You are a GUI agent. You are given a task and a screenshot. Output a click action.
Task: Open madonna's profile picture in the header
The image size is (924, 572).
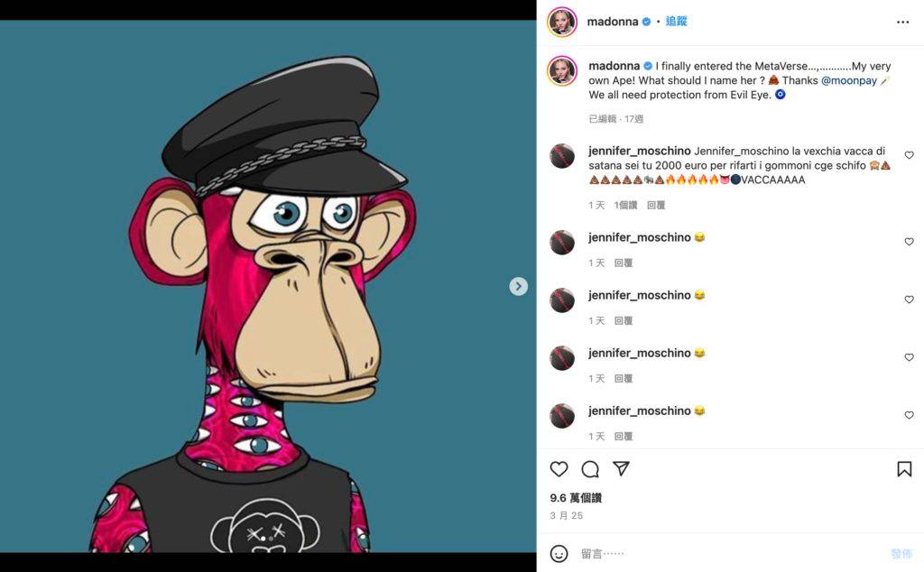point(562,22)
